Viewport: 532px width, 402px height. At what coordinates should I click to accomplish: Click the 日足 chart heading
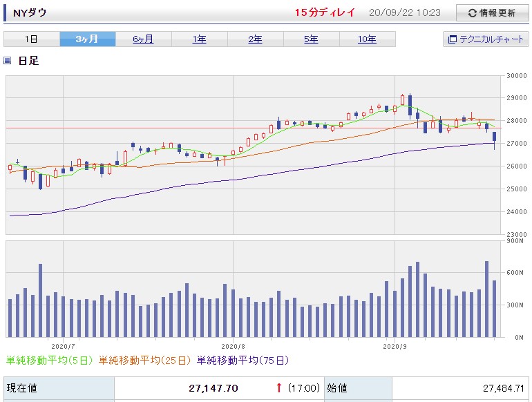28,61
